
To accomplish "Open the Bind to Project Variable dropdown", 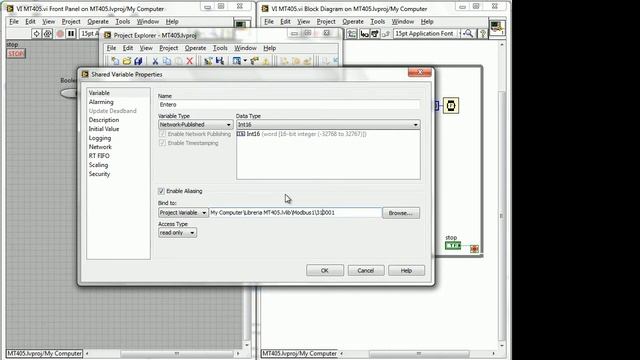I will [x=183, y=213].
